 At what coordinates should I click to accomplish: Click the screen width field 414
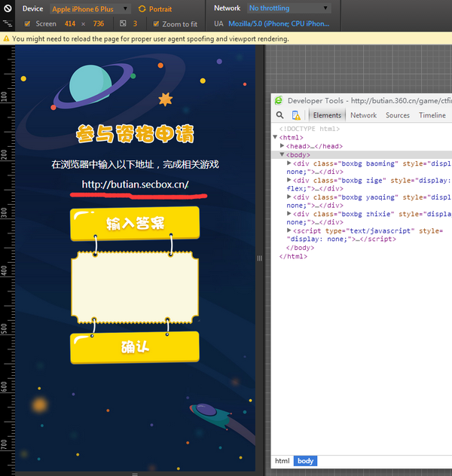pos(70,23)
